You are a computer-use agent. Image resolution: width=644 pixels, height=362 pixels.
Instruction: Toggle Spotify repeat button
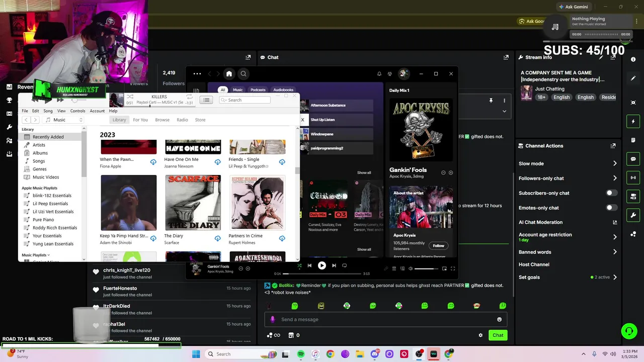(x=345, y=265)
